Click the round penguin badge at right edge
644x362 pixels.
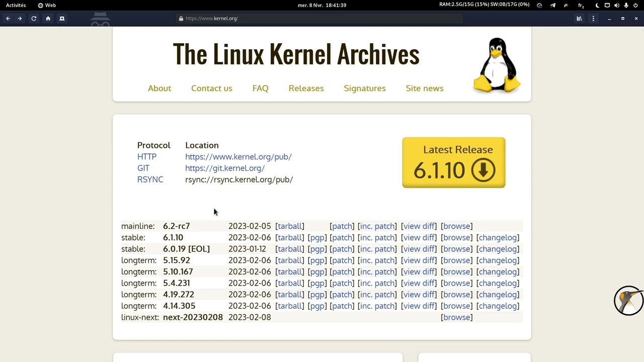[629, 301]
